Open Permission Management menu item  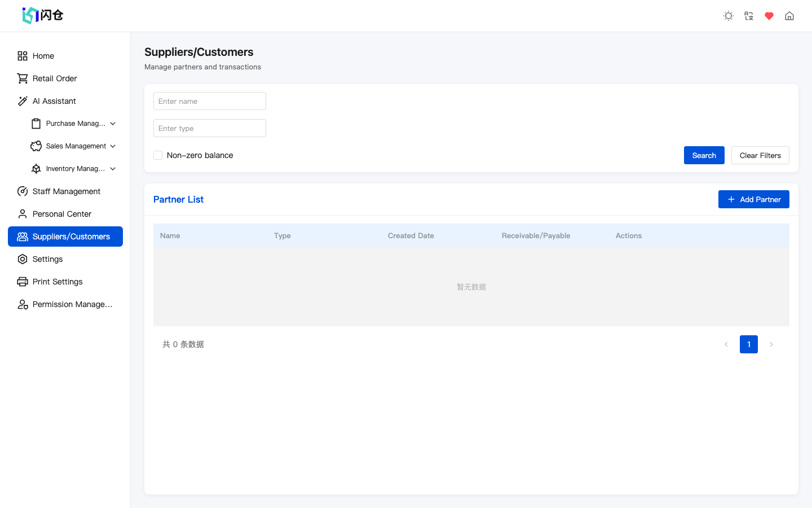click(72, 304)
